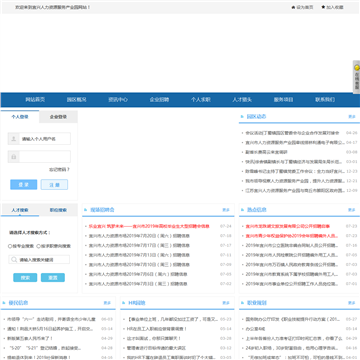The height and width of the screenshot is (360, 360).
Task: Open 人才猎头 in the navigation bar
Action: tap(242, 100)
